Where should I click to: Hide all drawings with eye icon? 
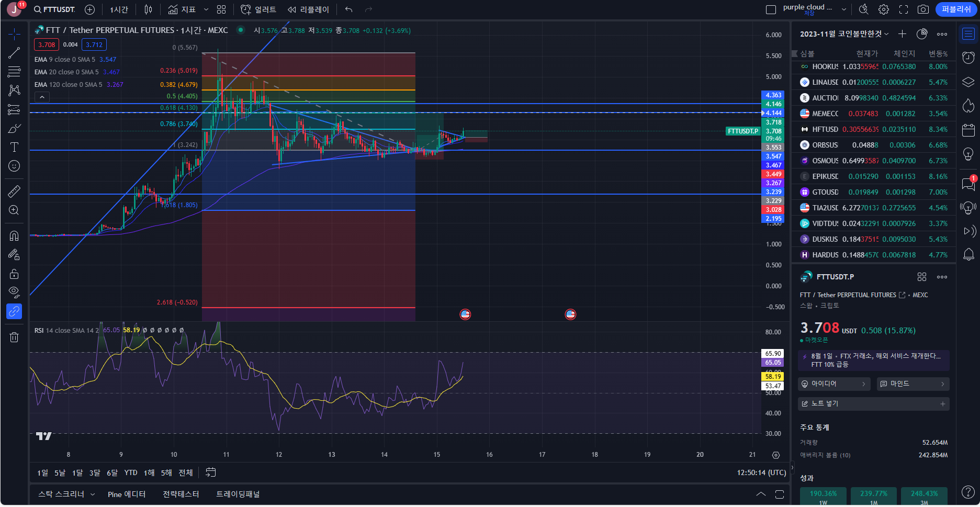14,292
